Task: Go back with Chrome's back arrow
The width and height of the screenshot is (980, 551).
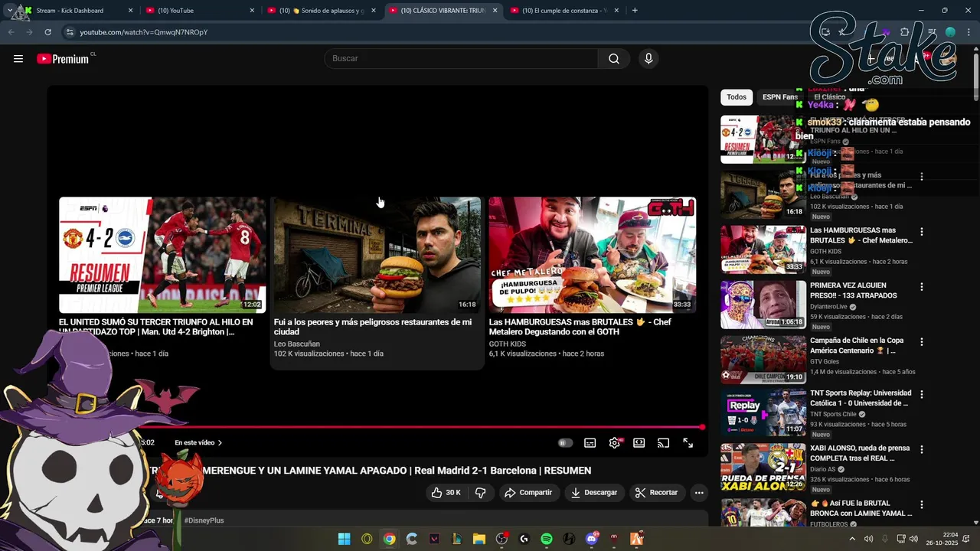Action: 11,32
